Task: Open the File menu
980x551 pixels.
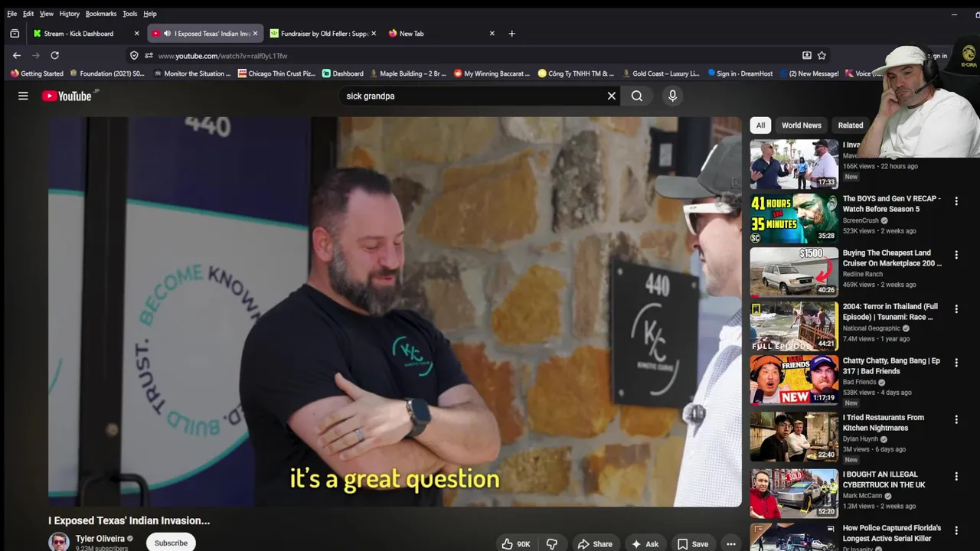Action: [x=11, y=14]
